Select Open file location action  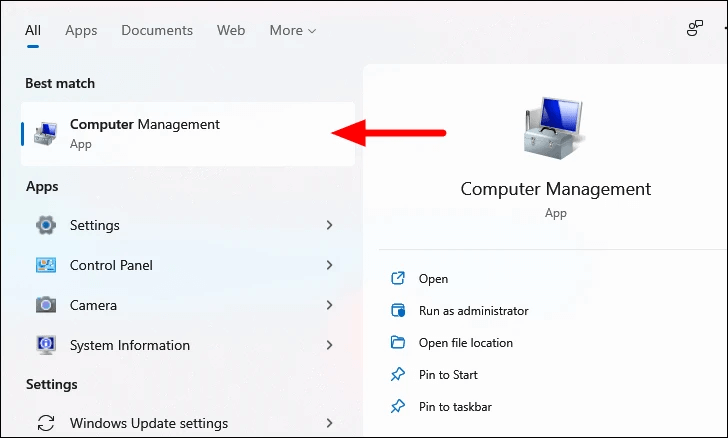[x=466, y=343]
